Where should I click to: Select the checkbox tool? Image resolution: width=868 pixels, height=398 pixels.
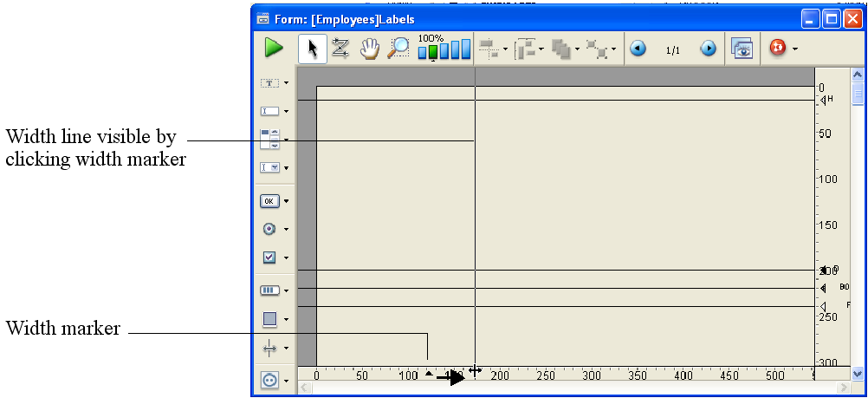coord(269,258)
